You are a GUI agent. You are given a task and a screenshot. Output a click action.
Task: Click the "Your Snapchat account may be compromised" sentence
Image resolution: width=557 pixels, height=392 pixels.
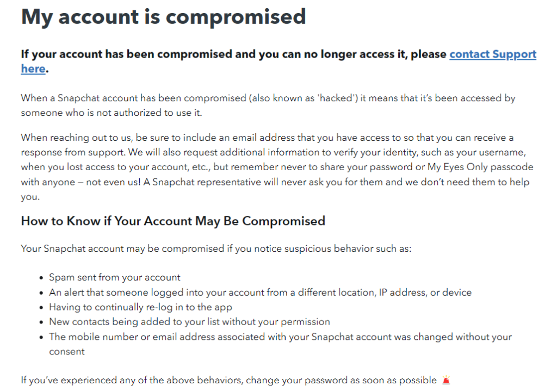pos(216,248)
